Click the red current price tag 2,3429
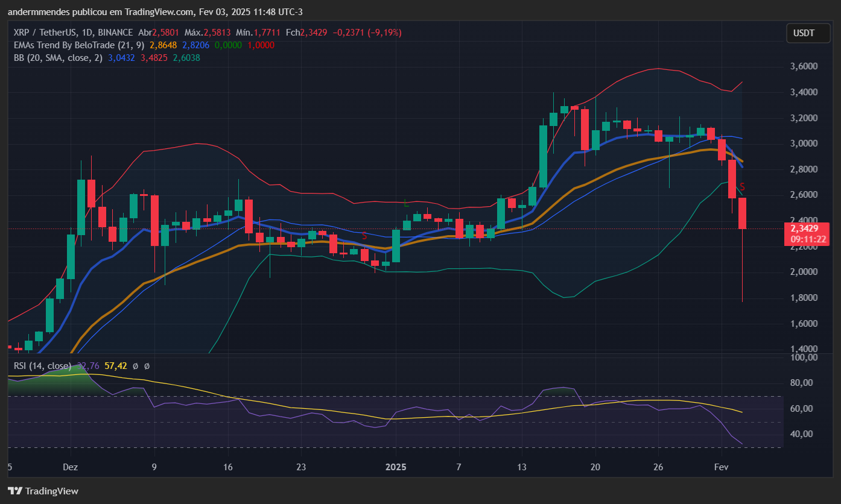This screenshot has width=841, height=504. tap(804, 228)
